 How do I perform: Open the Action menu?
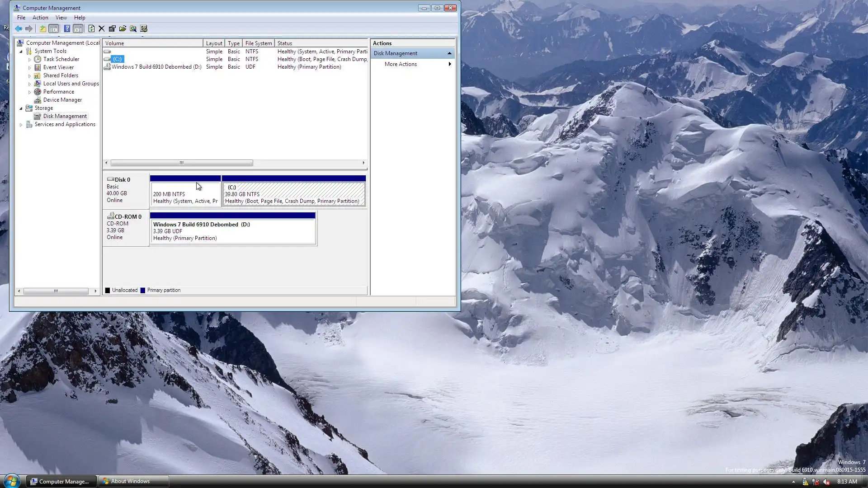[x=40, y=18]
